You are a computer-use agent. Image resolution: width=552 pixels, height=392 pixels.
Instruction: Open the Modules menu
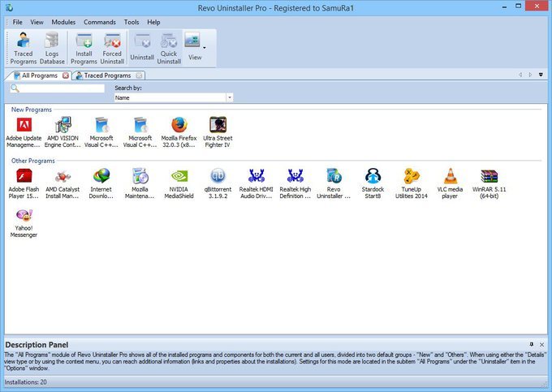click(63, 22)
